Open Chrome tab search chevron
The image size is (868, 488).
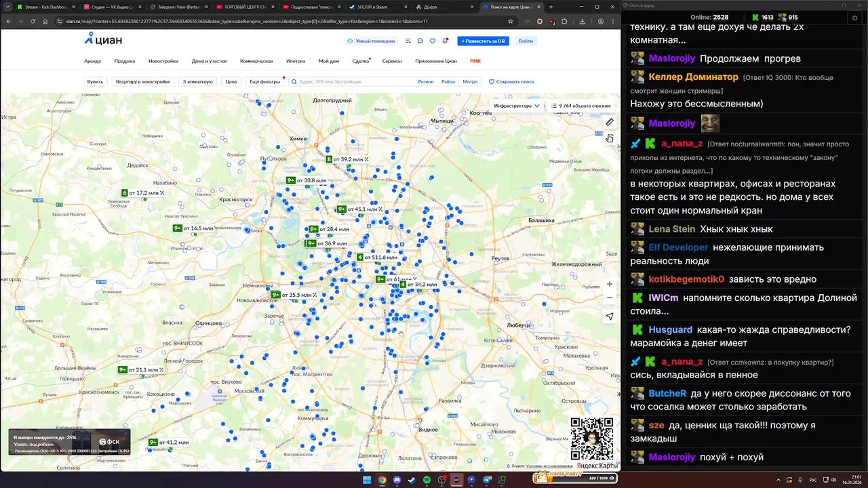[7, 7]
